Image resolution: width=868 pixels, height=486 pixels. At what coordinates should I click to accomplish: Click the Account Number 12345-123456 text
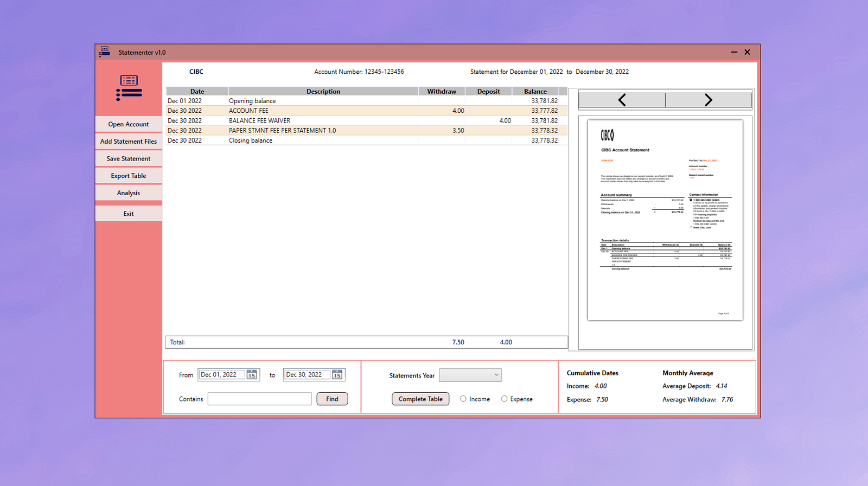[359, 72]
